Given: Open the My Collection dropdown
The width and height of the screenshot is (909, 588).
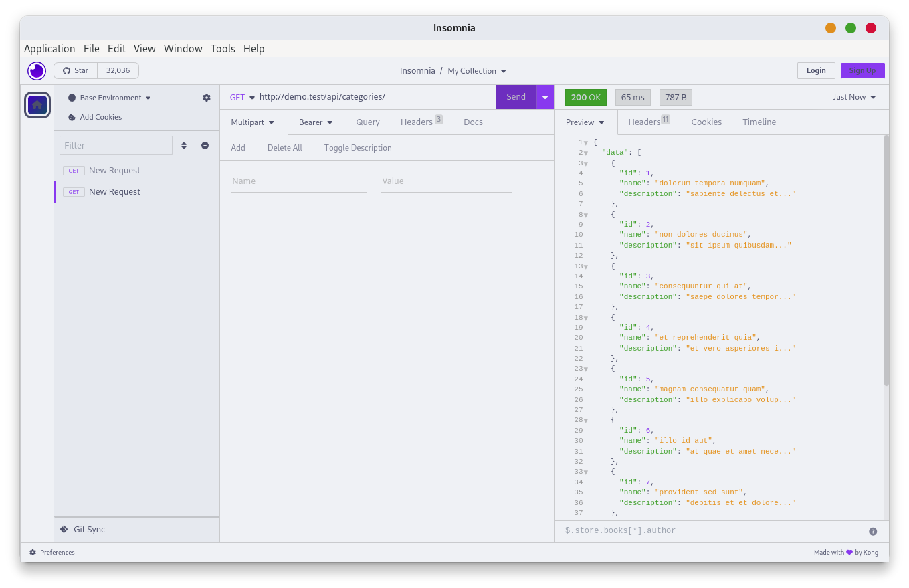Looking at the screenshot, I should click(x=477, y=71).
